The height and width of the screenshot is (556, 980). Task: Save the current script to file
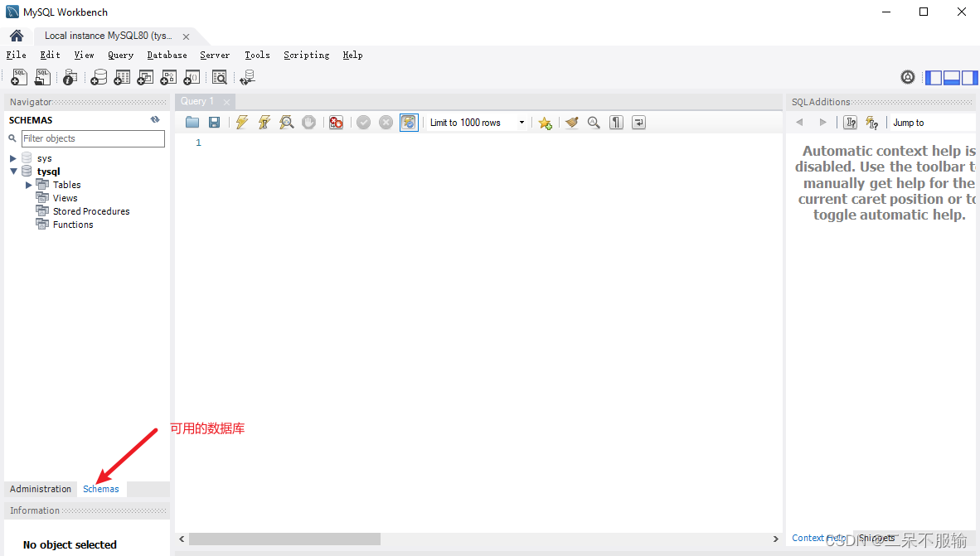click(x=215, y=123)
